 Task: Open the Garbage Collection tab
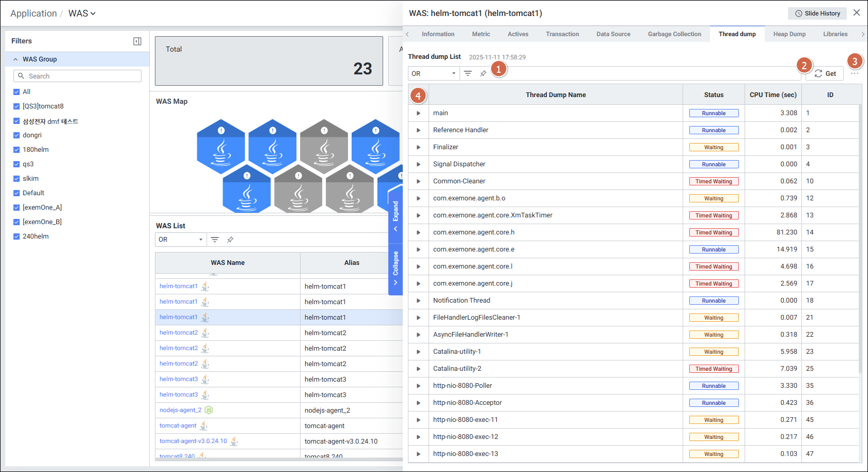coord(674,34)
